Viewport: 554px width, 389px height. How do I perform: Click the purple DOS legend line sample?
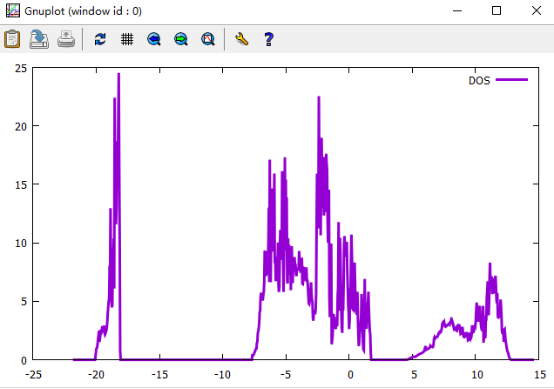click(512, 80)
